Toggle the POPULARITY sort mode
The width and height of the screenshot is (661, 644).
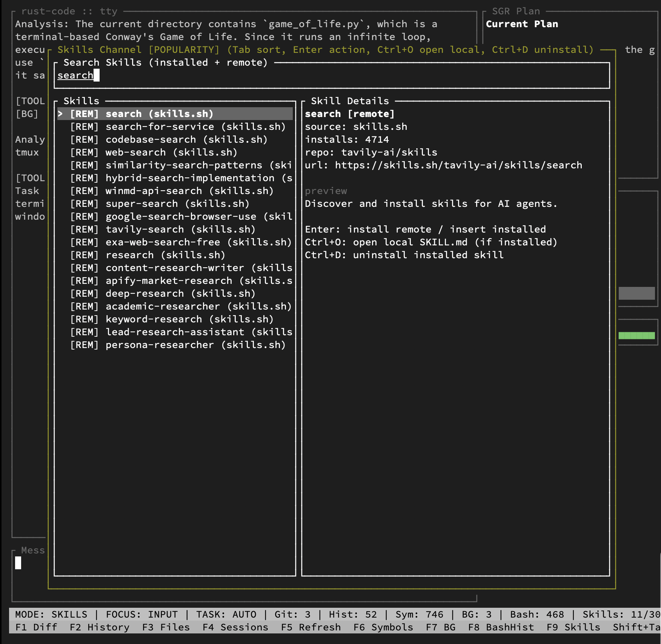tap(184, 49)
